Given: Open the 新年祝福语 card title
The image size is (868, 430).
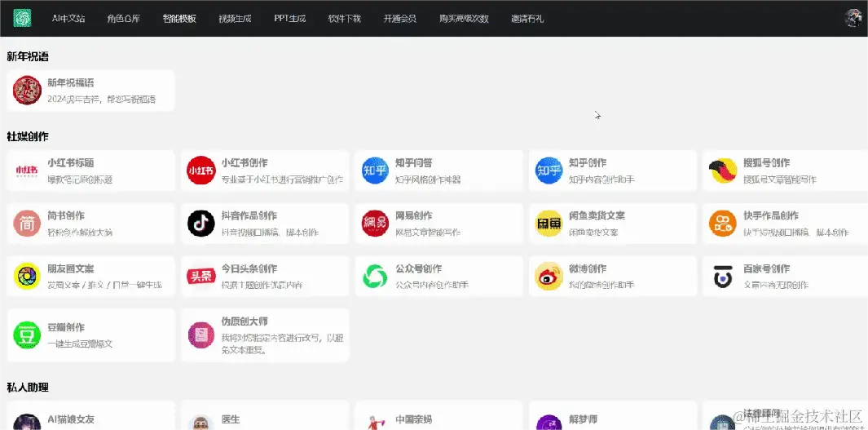Looking at the screenshot, I should 71,83.
